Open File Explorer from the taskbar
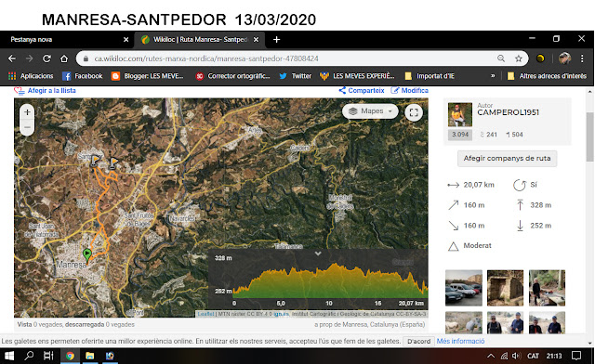 (89, 356)
